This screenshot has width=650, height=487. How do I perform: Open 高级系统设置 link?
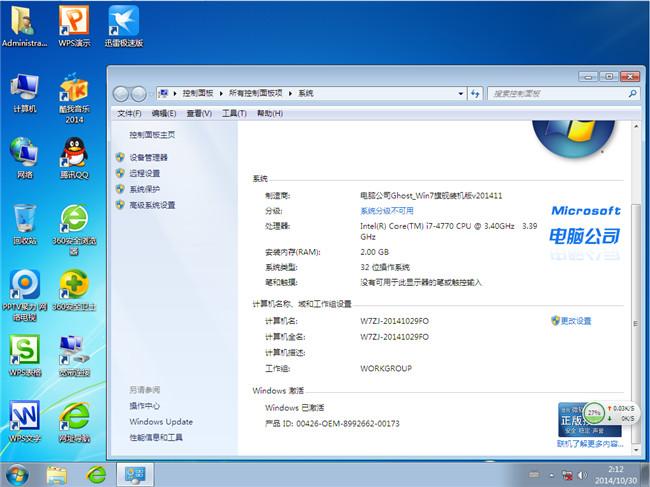tap(152, 205)
